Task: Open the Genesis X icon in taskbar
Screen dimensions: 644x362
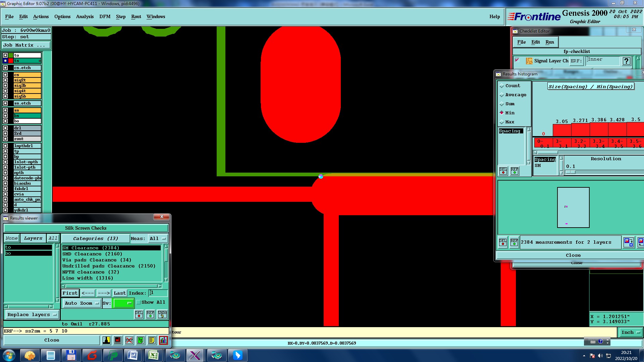Action: tap(195, 355)
